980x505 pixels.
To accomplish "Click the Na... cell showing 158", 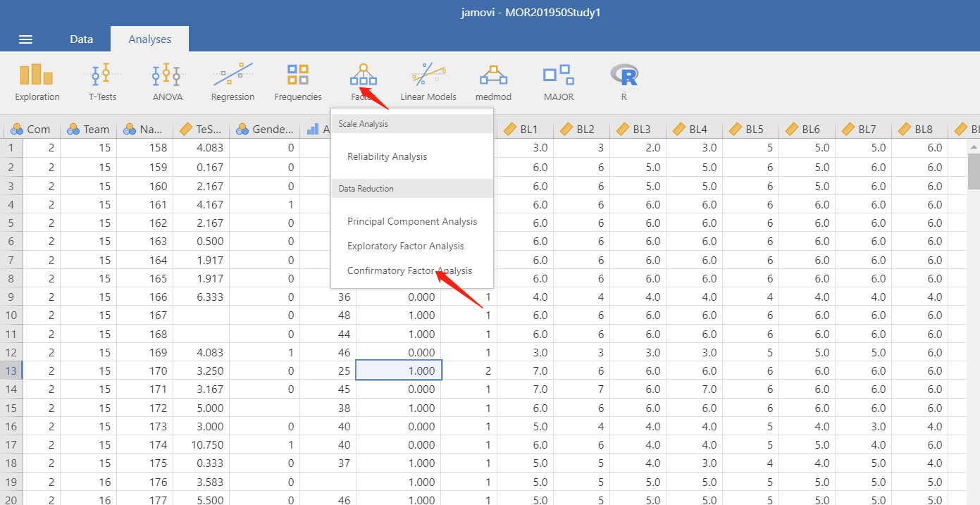I will click(145, 148).
